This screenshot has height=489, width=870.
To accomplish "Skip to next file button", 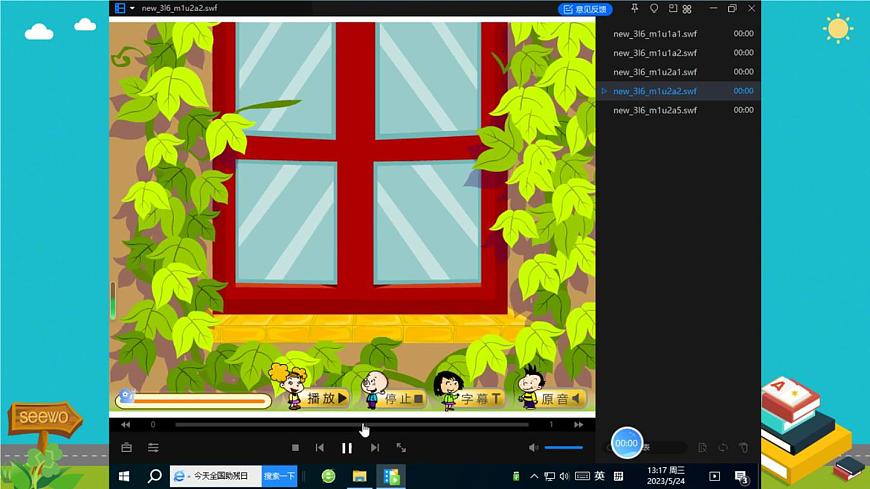I will pyautogui.click(x=375, y=447).
